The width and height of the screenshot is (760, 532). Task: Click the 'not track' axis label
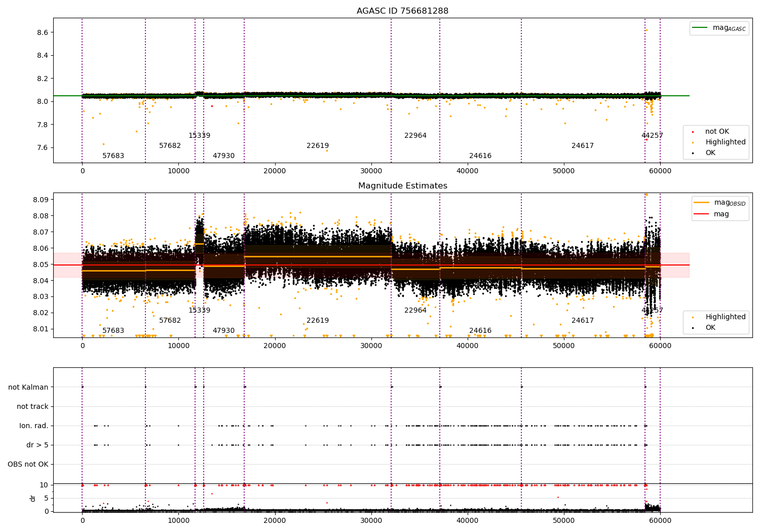click(32, 406)
